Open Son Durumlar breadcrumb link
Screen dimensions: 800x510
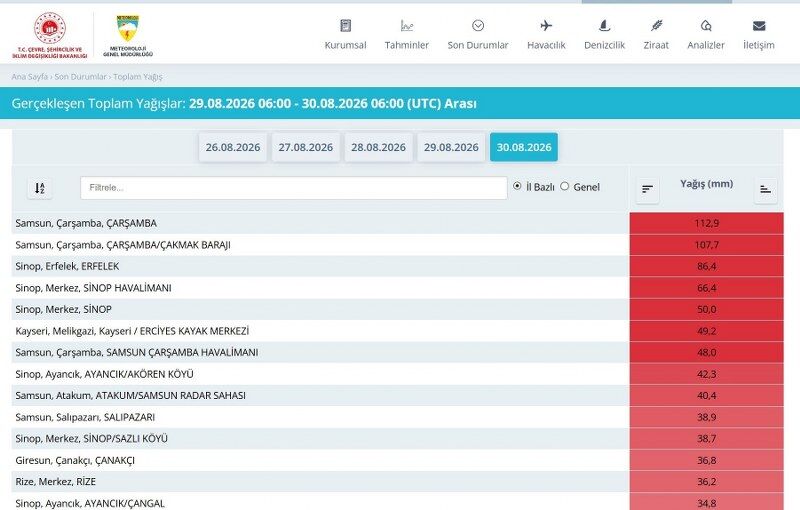[x=81, y=76]
